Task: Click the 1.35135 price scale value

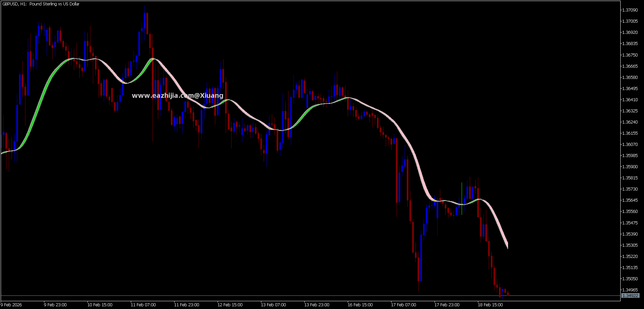Action: pos(630,268)
